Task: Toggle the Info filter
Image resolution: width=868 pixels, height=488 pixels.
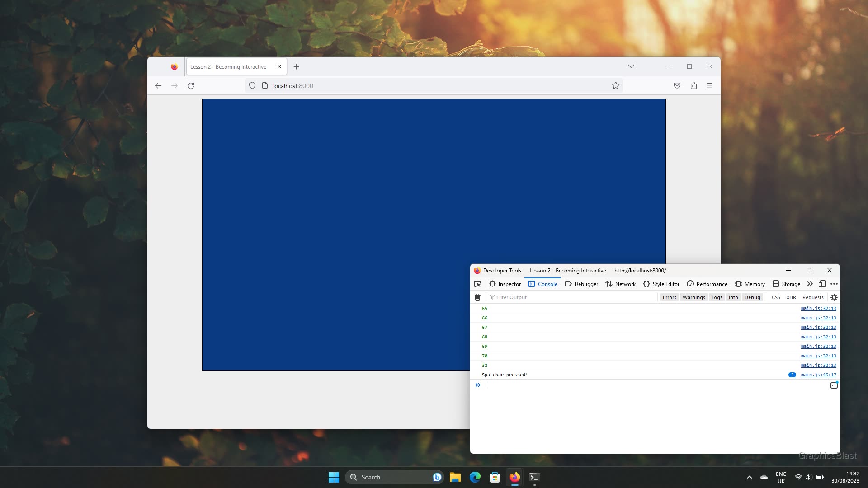Action: [733, 297]
